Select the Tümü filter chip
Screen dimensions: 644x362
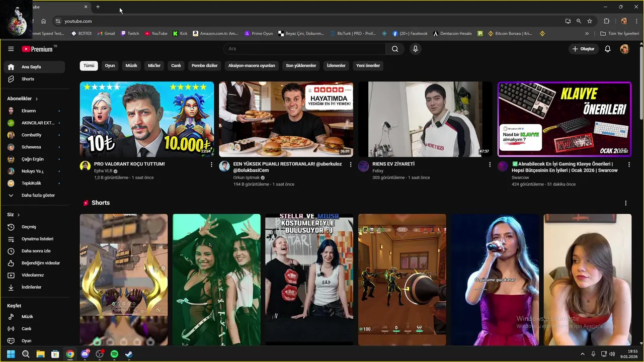coord(89,66)
